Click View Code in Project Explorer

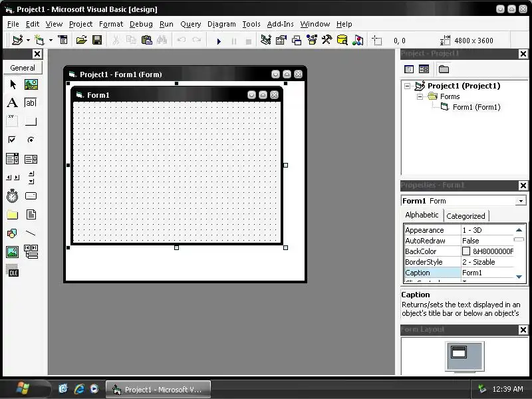click(x=409, y=69)
